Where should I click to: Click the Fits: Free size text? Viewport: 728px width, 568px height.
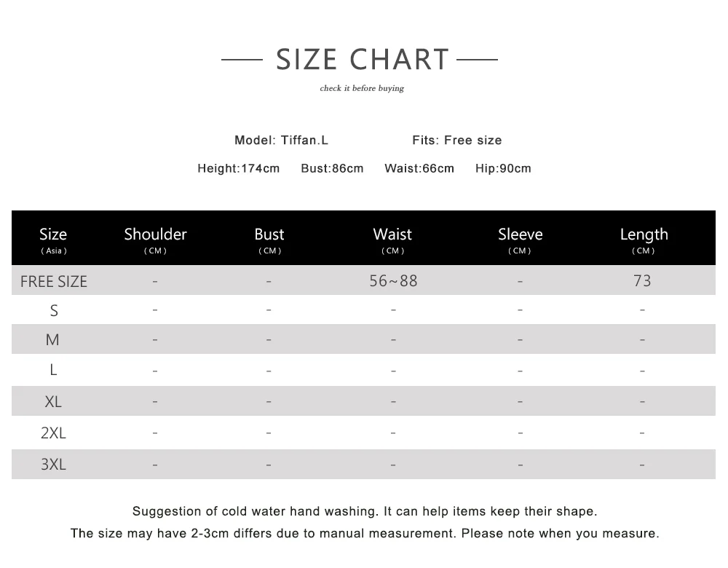coord(457,141)
